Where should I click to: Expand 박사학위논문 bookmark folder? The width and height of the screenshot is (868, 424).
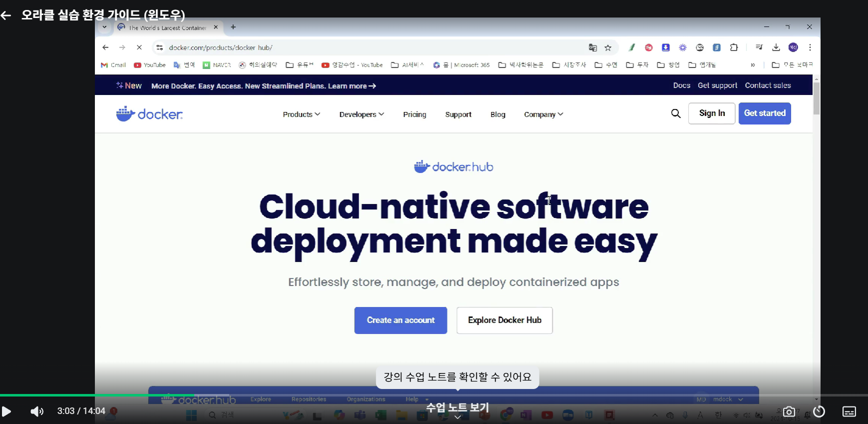coord(521,65)
